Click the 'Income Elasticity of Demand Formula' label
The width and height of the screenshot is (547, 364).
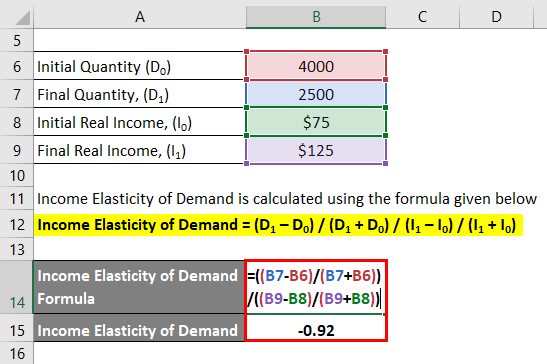[140, 287]
